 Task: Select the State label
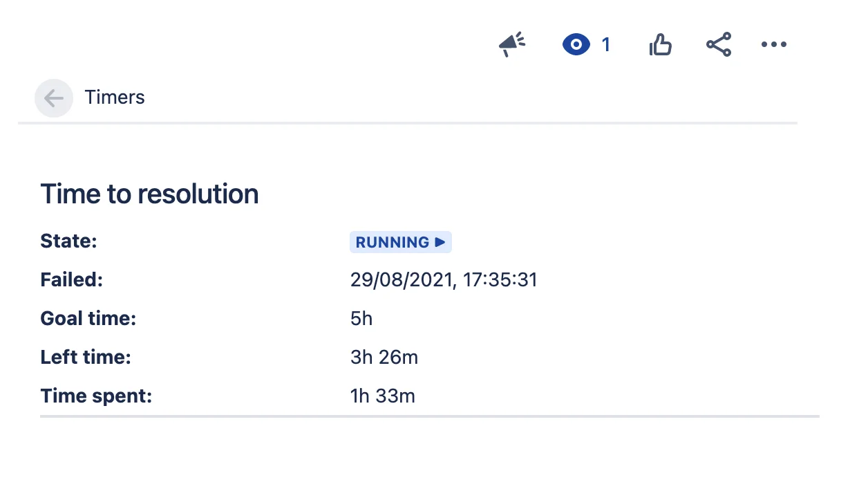(x=68, y=241)
